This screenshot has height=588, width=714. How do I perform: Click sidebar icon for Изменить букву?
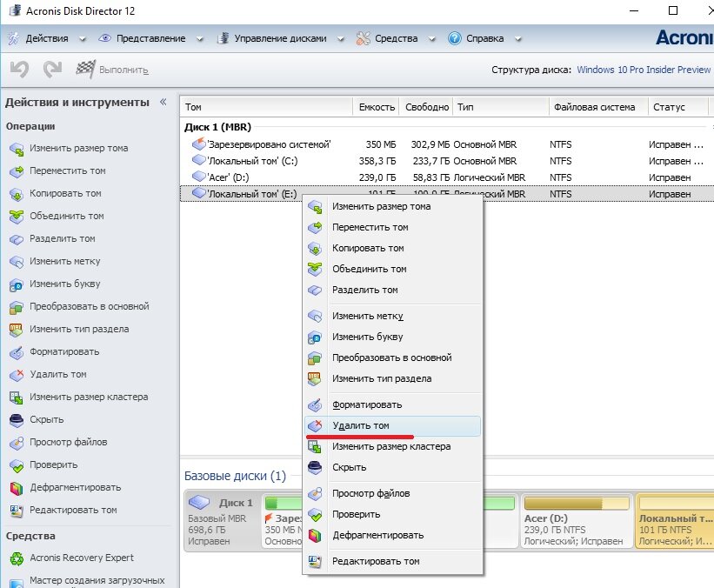coord(17,284)
